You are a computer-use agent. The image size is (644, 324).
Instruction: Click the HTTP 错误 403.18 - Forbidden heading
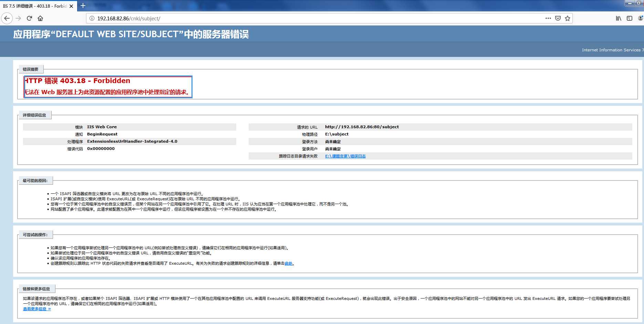tap(77, 81)
